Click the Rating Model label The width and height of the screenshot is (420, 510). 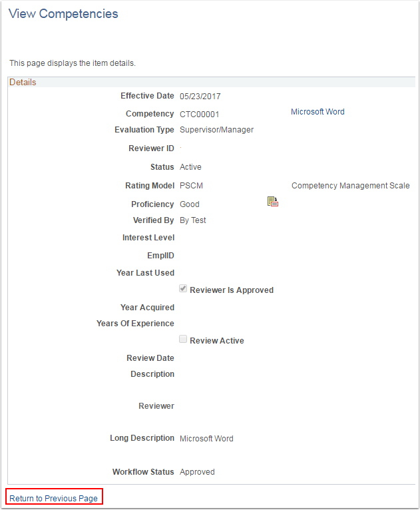150,185
